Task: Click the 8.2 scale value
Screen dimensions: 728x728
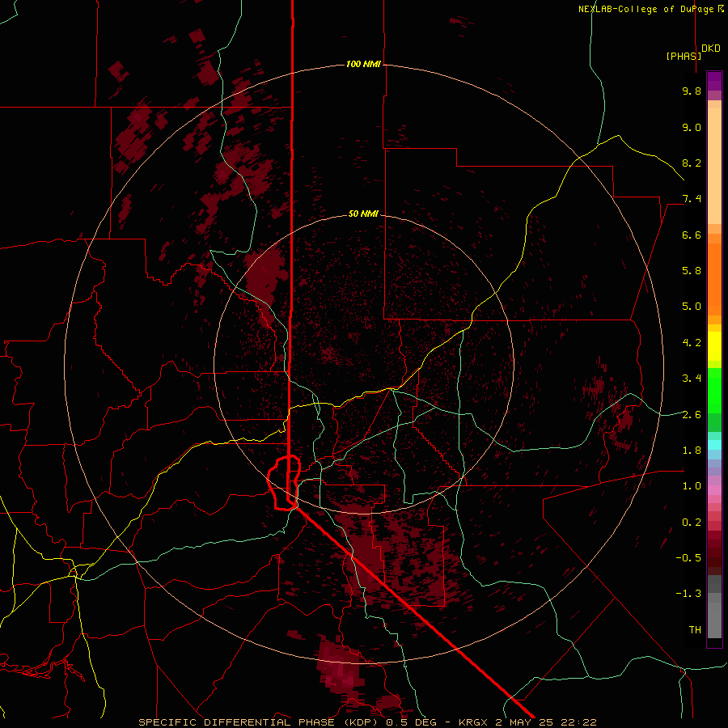Action: tap(692, 163)
